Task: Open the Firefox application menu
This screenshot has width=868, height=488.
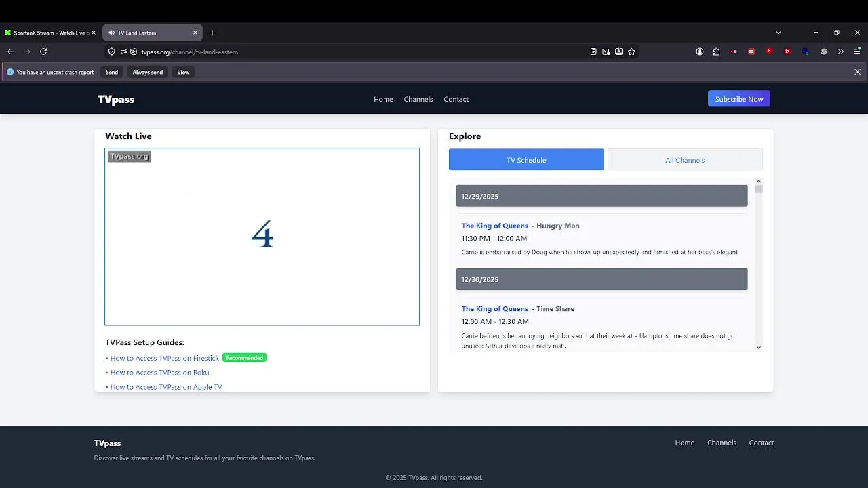Action: coord(857,52)
